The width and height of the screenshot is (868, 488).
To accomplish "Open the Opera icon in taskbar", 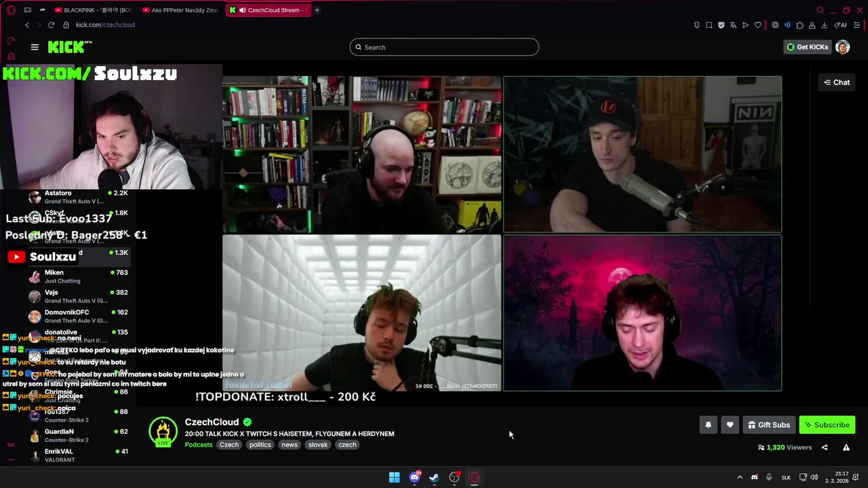I will 474,477.
